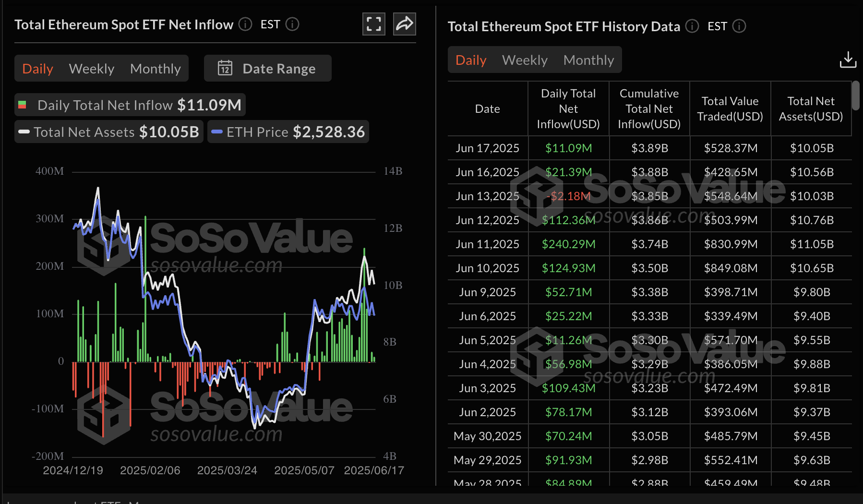Toggle the Total Net Assets legend series
This screenshot has height=504, width=863.
coord(109,132)
